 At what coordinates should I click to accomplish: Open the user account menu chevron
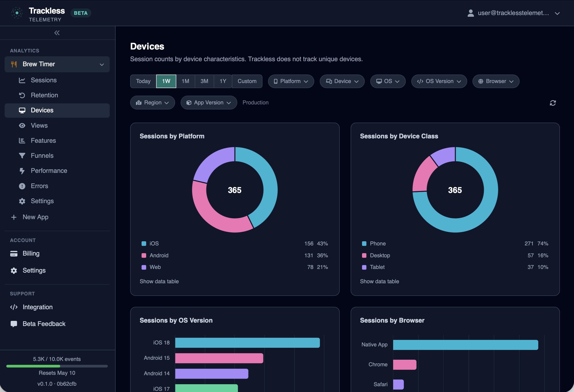pyautogui.click(x=557, y=13)
